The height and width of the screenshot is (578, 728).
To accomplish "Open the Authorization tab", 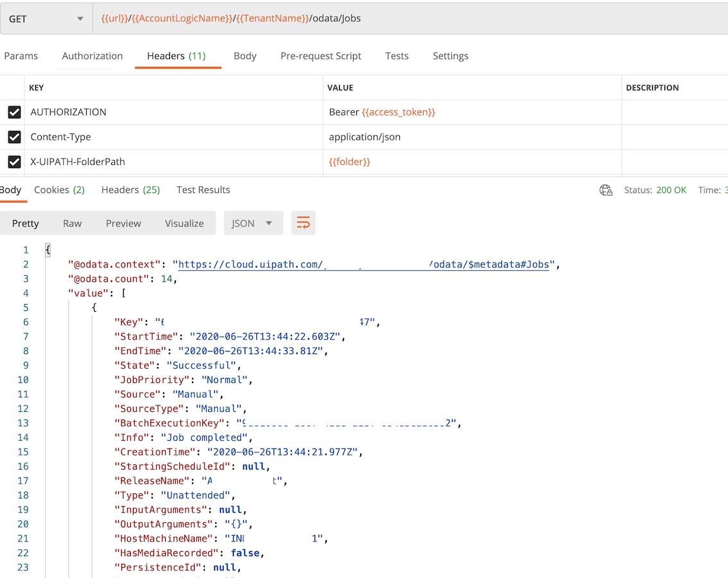I will click(92, 56).
